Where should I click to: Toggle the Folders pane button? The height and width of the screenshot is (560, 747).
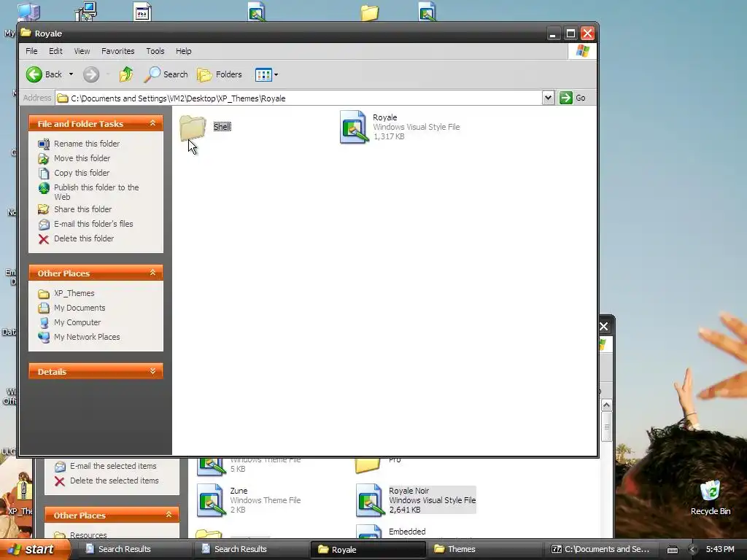click(220, 74)
